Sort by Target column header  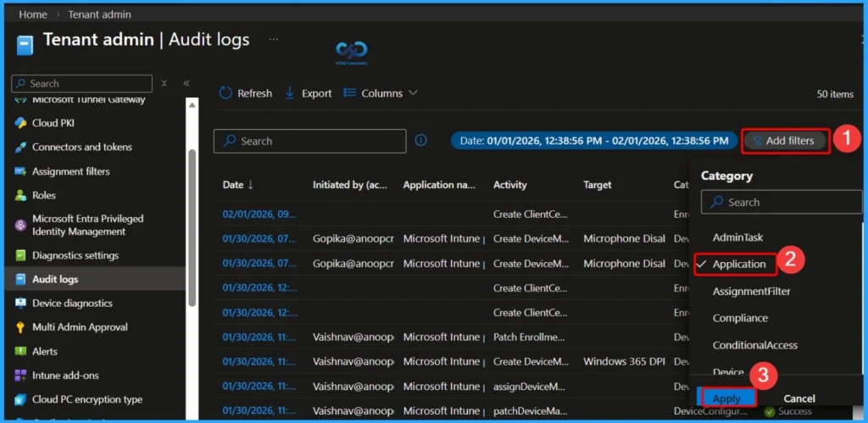point(598,185)
